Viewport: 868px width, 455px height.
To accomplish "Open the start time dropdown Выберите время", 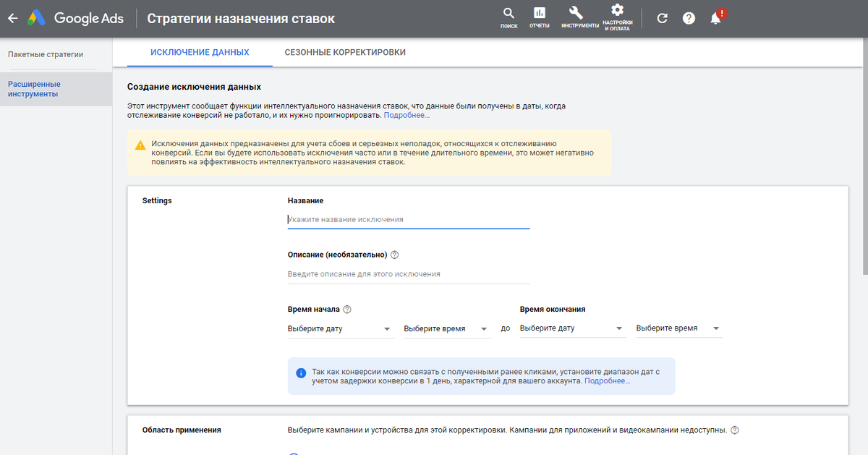I will tap(447, 328).
